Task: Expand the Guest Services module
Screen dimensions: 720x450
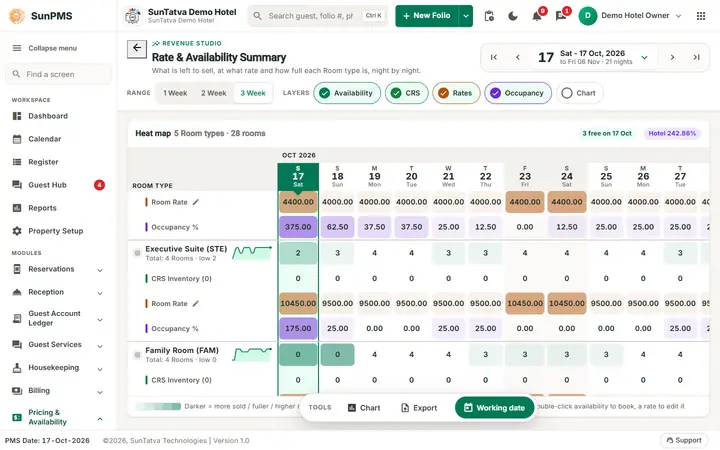Action: [100, 346]
